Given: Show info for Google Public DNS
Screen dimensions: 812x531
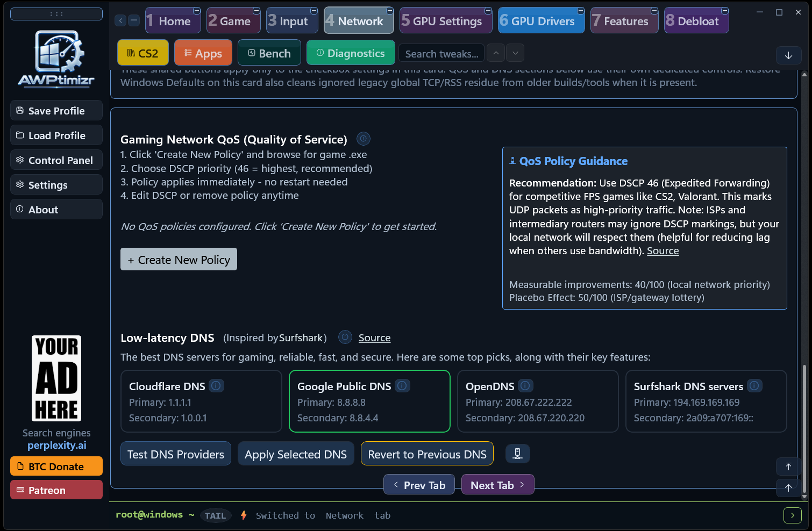Looking at the screenshot, I should pyautogui.click(x=402, y=385).
